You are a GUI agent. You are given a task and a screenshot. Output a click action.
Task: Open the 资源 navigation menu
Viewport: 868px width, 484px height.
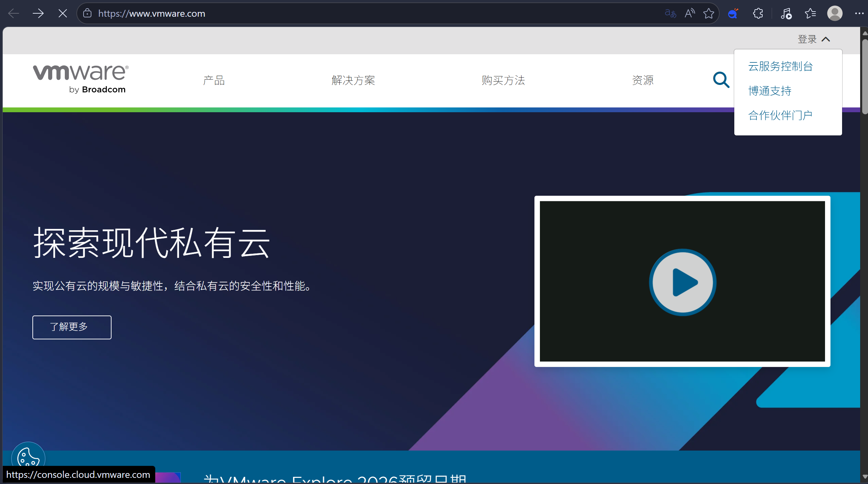pyautogui.click(x=643, y=80)
